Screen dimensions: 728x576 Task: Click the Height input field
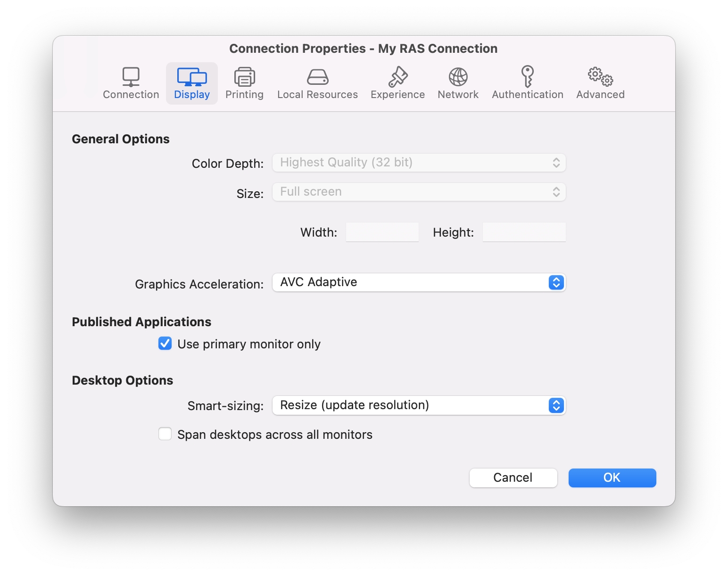point(524,232)
